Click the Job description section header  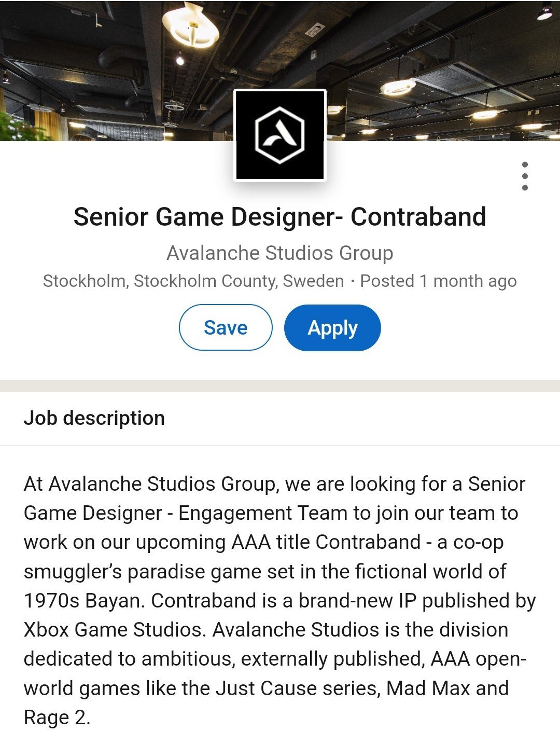click(x=94, y=418)
